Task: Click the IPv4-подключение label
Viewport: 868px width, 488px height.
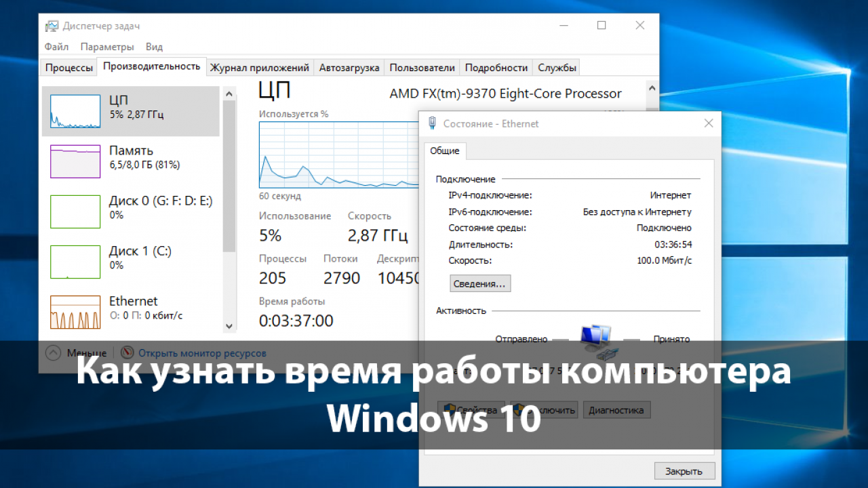Action: pos(490,195)
